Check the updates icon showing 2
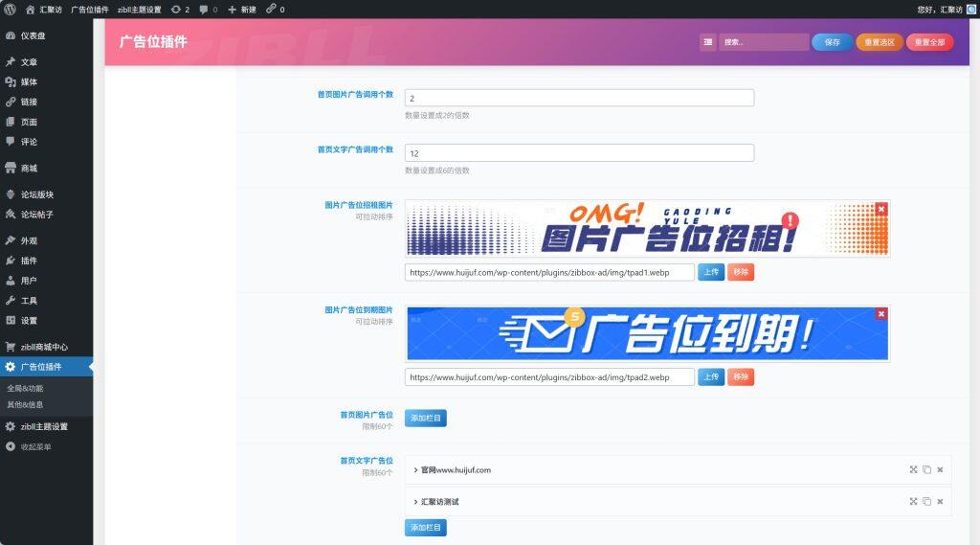The height and width of the screenshot is (545, 980). pos(180,10)
